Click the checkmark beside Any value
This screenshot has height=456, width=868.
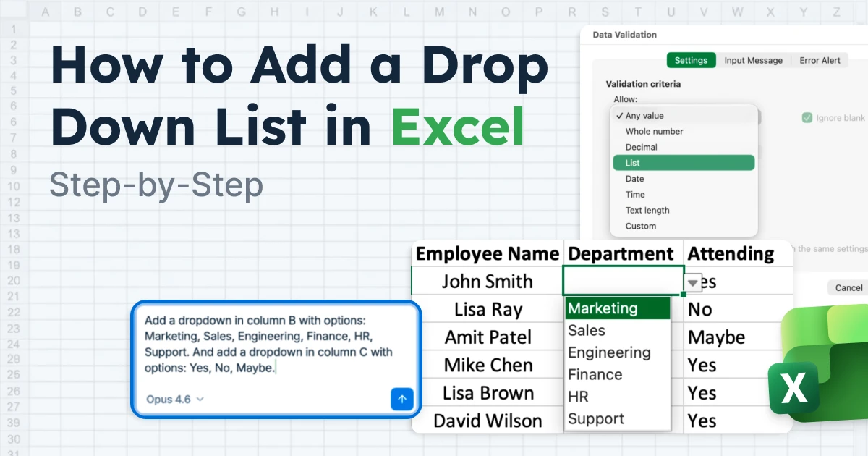[621, 115]
